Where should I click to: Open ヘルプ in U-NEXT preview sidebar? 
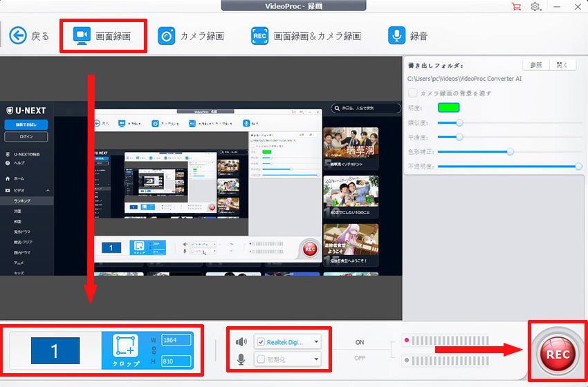click(x=16, y=163)
